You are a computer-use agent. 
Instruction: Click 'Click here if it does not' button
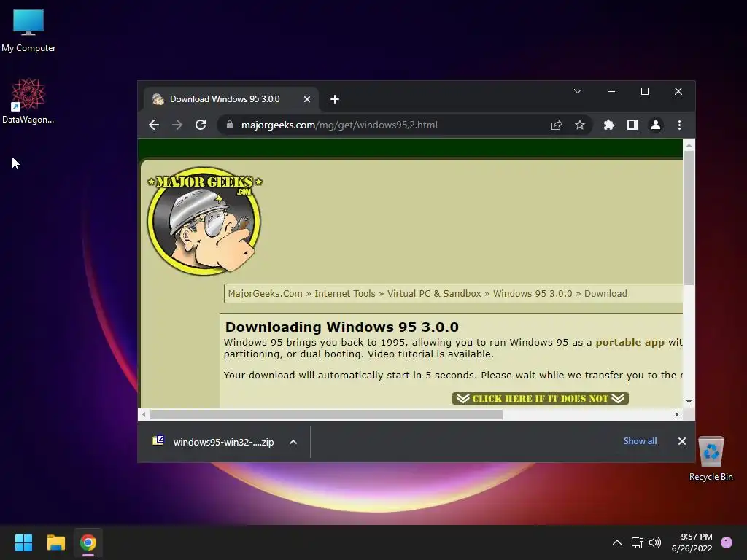[541, 398]
